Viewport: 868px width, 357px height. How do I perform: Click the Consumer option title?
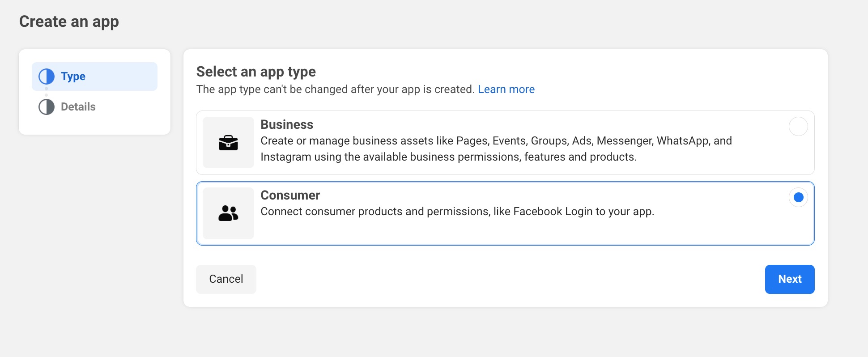[x=290, y=195]
